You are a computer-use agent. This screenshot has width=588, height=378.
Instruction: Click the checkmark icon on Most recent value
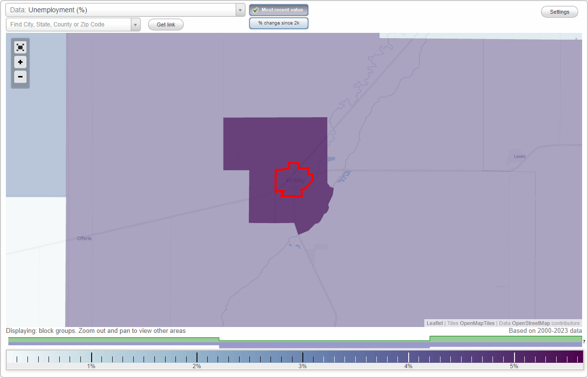click(255, 10)
